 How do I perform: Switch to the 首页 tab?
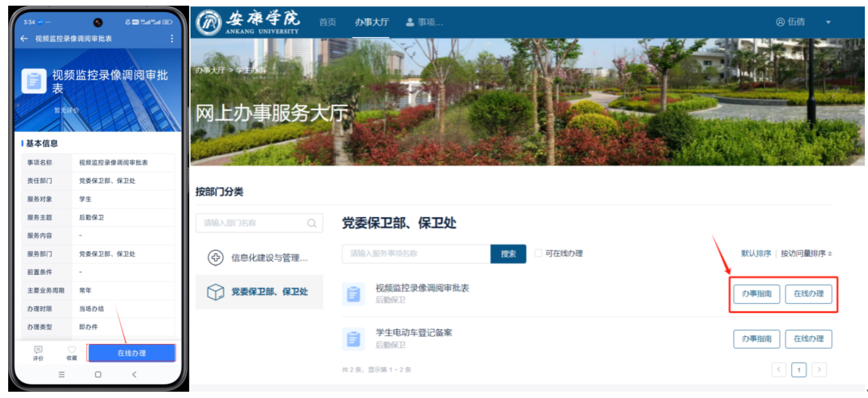tap(327, 22)
